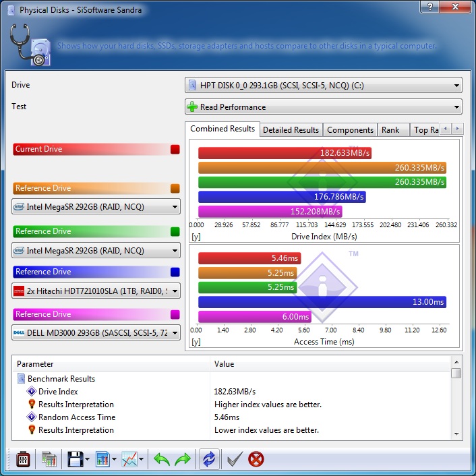Switch to the Top Ra tab
Viewport: 476px width, 476px height.
coord(425,130)
